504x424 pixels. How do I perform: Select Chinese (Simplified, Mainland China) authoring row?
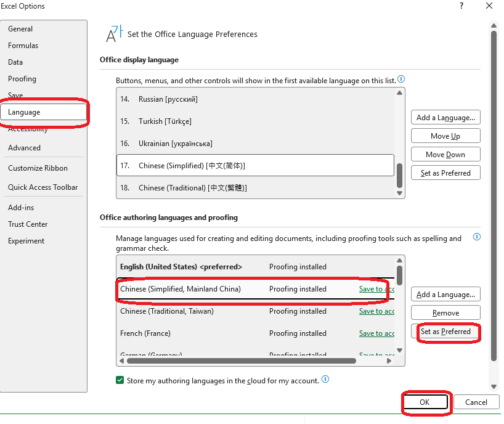255,289
